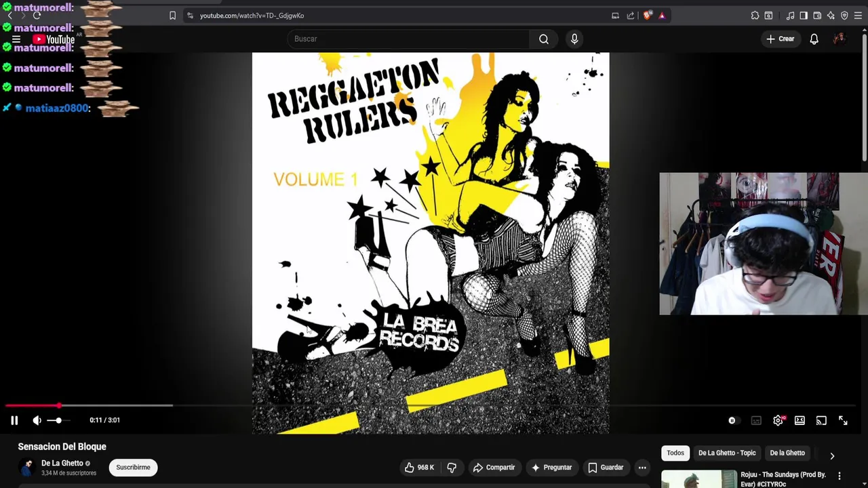Open the video settings gear icon
868x488 pixels.
(x=778, y=421)
